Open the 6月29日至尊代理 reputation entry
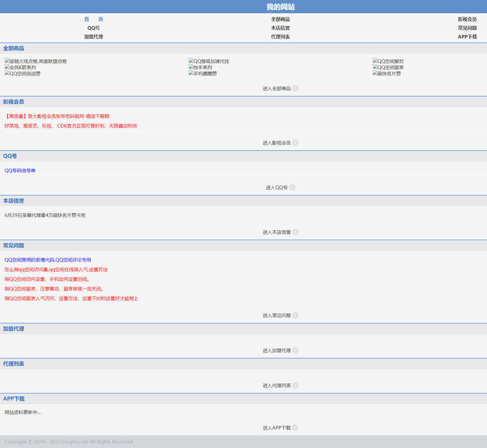This screenshot has width=487, height=448. coord(45,215)
